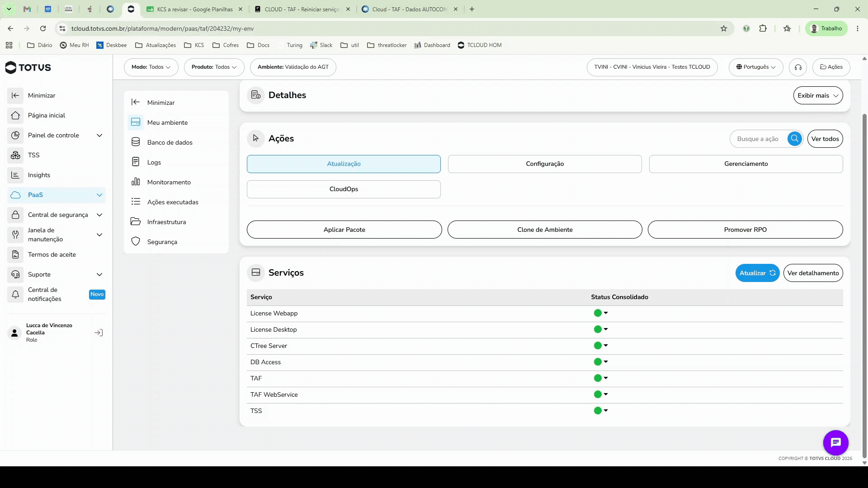Expand the Central de segurança chevron
Viewport: 868px width, 488px height.
99,215
